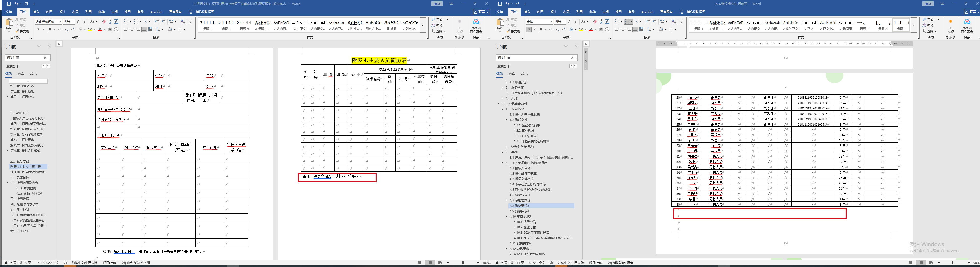Collapse 4.10 资格要求5 in right navigation
The image size is (980, 267).
(506, 216)
